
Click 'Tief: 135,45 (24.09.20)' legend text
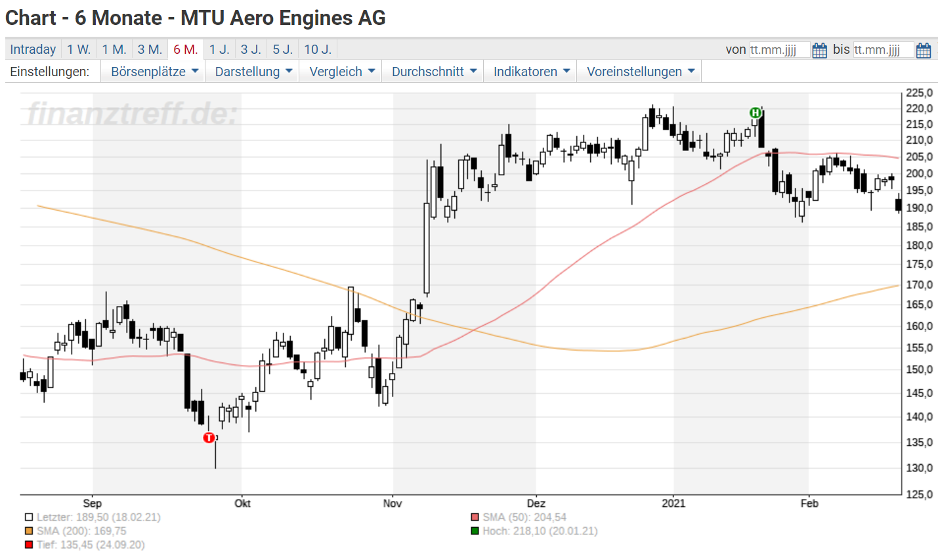(91, 545)
